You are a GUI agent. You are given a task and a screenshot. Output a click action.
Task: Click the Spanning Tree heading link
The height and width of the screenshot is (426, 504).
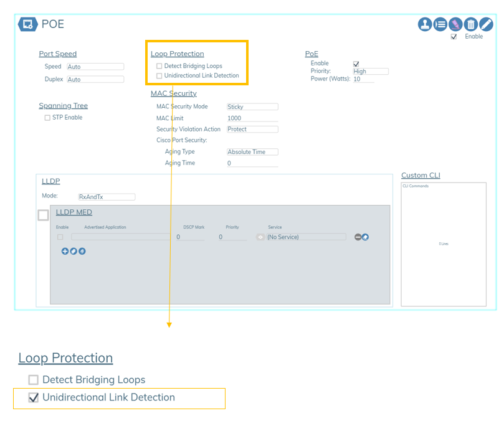click(x=64, y=106)
